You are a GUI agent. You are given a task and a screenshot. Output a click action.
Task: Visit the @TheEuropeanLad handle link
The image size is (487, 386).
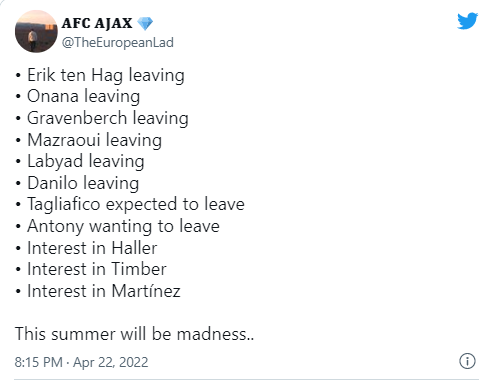[118, 43]
